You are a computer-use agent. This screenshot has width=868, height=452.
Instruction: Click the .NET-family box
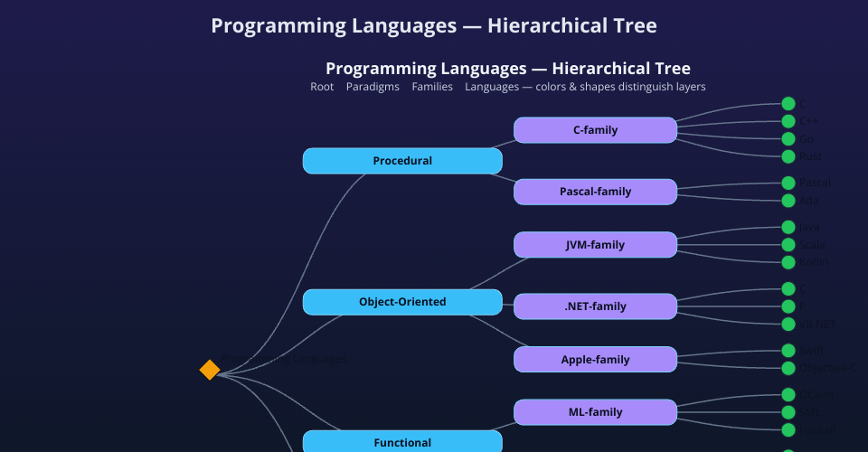tap(595, 306)
